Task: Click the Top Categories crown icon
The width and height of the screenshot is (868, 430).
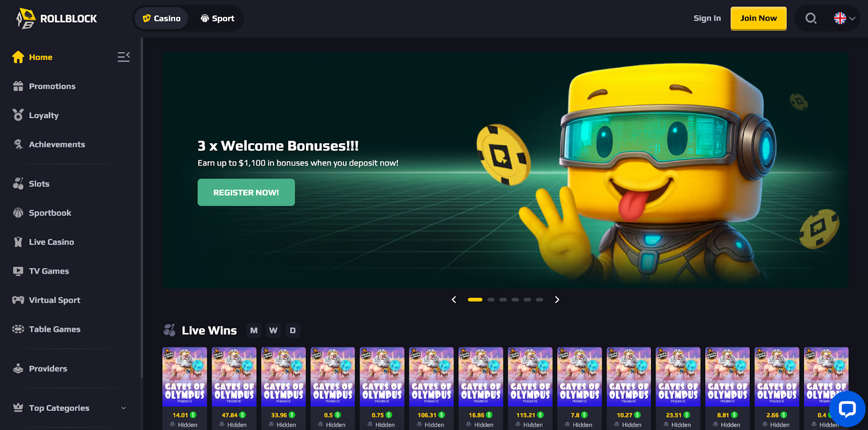Action: click(18, 408)
